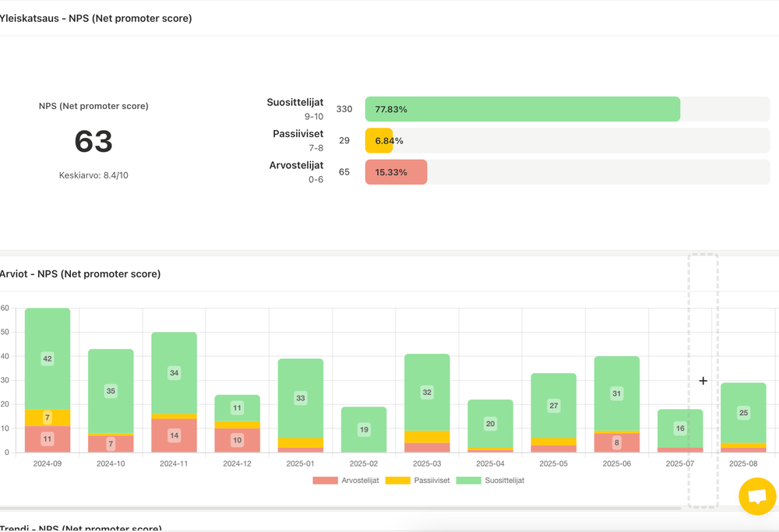
Task: Select the 2024-12 red segment labeled 10
Action: (237, 440)
